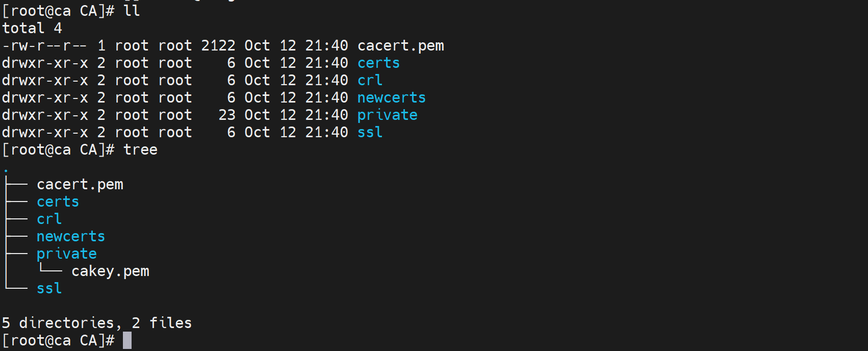Click the private directory in ll listing

387,115
